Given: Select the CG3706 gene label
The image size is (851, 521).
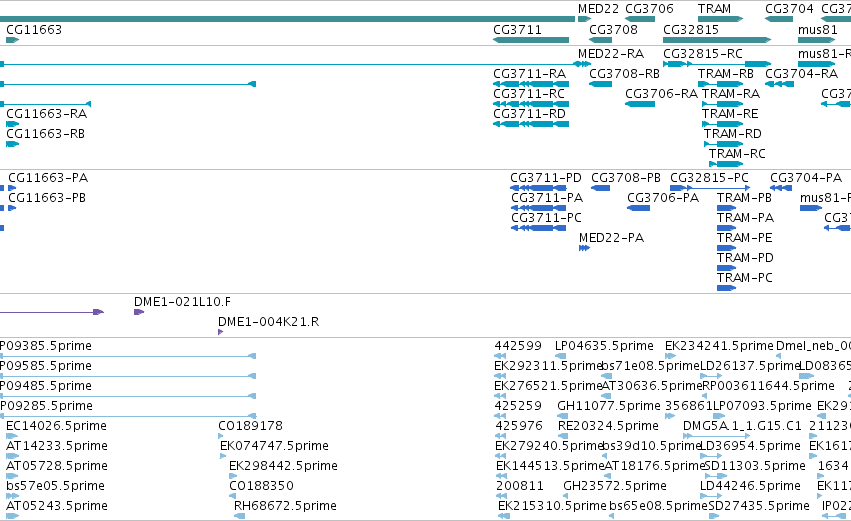Looking at the screenshot, I should (649, 9).
